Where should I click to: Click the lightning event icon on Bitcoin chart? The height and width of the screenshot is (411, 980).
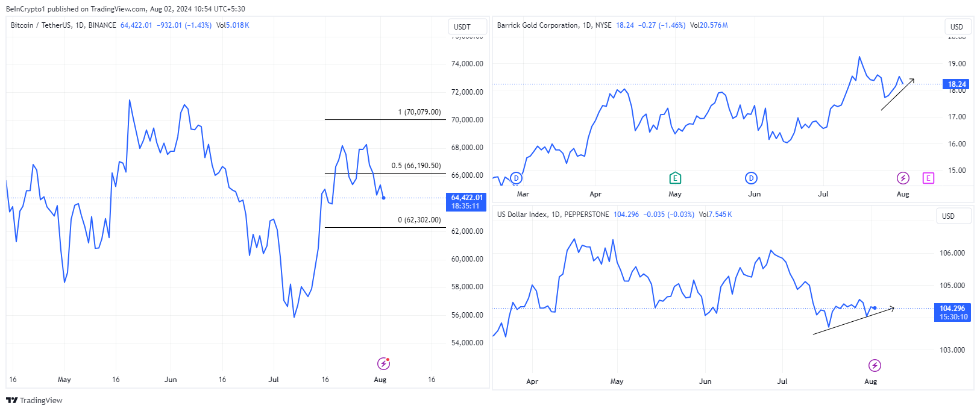[x=383, y=363]
